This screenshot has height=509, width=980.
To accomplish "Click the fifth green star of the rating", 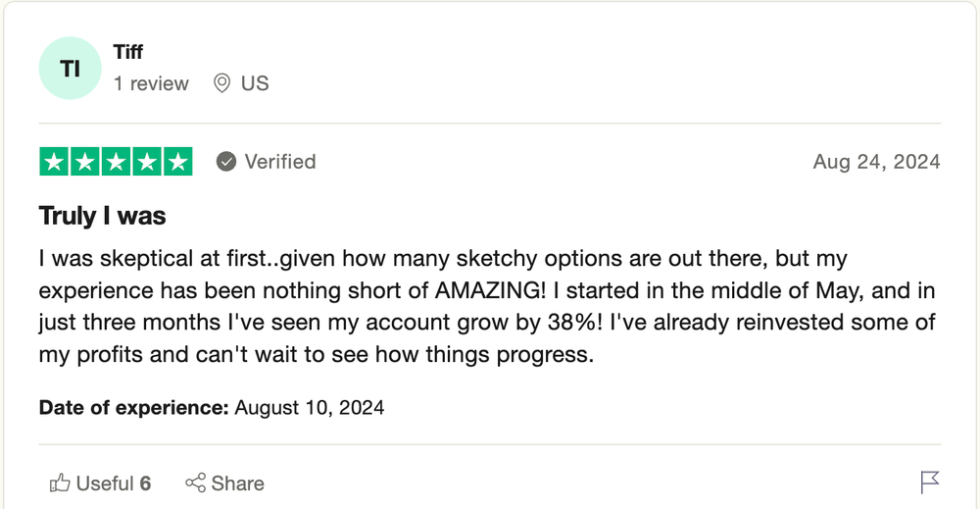I will point(178,162).
